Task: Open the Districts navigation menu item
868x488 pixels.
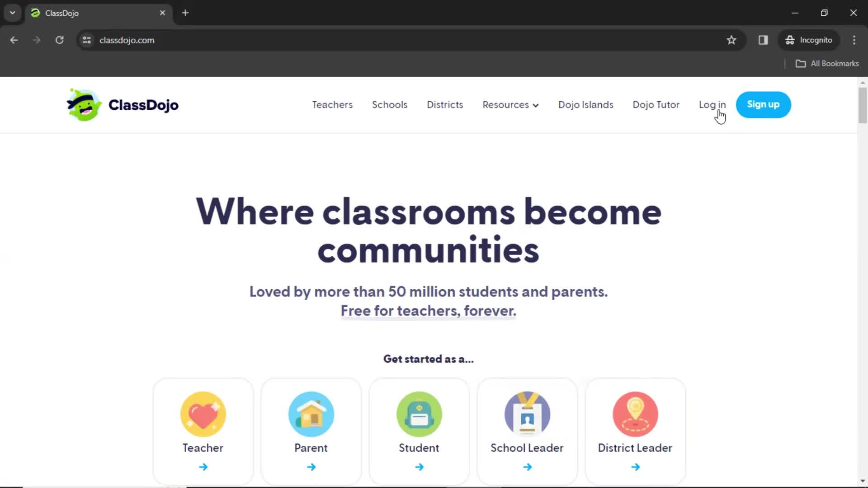Action: [x=445, y=104]
